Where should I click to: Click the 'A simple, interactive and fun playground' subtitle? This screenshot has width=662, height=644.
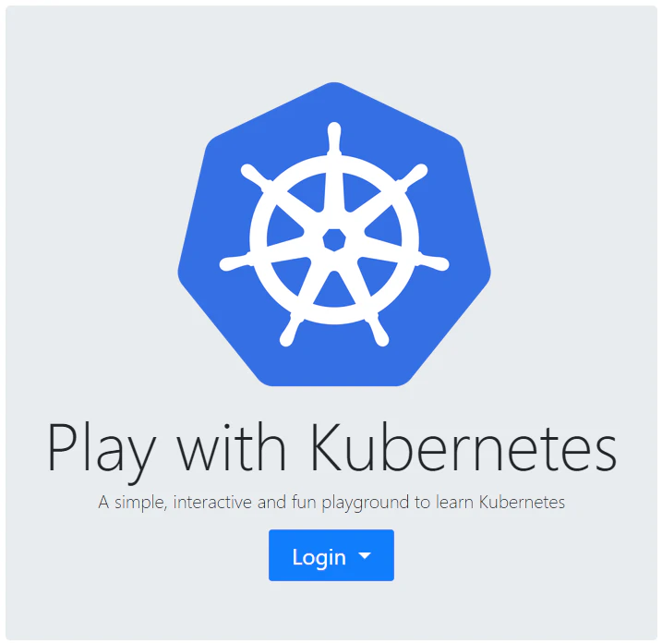(331, 502)
